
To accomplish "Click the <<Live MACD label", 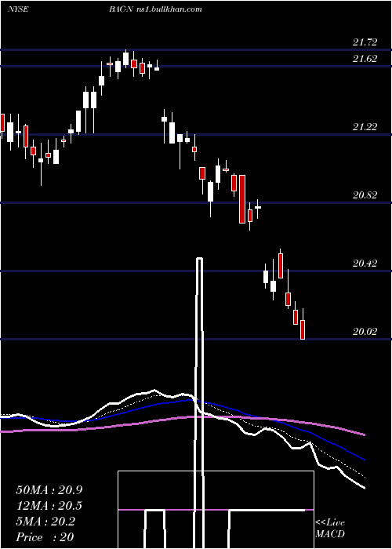I will pos(330,529).
